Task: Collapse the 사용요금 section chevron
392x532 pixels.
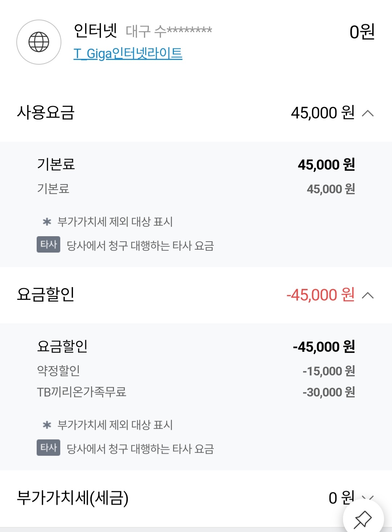Action: [368, 113]
